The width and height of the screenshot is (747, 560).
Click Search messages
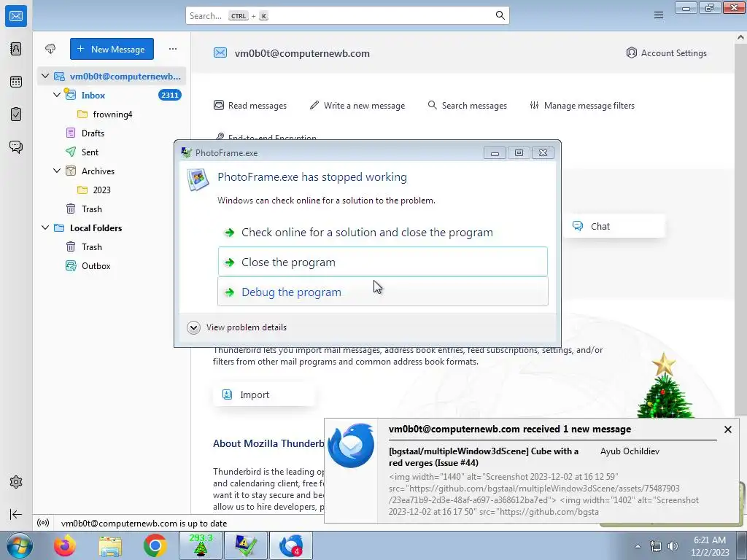tap(468, 105)
